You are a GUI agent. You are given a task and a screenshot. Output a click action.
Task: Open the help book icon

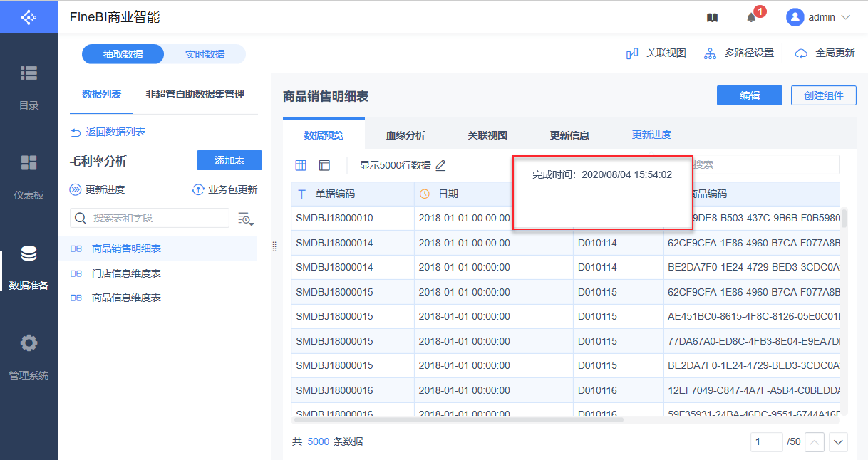pos(712,17)
